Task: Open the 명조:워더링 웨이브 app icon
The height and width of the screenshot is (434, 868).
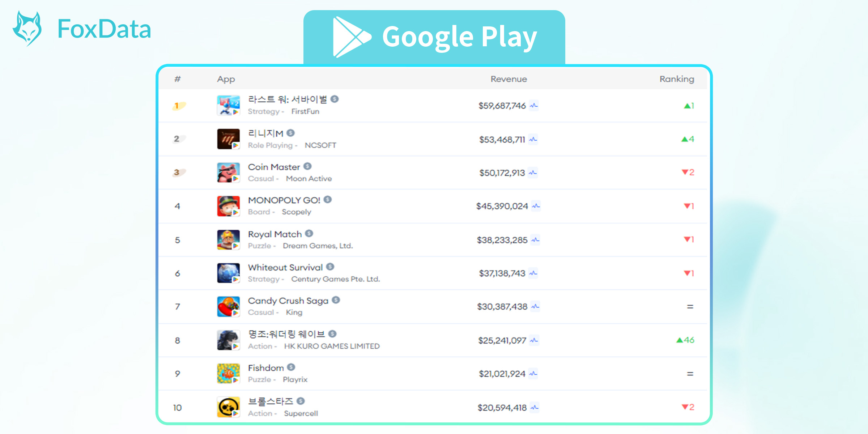Action: point(228,340)
